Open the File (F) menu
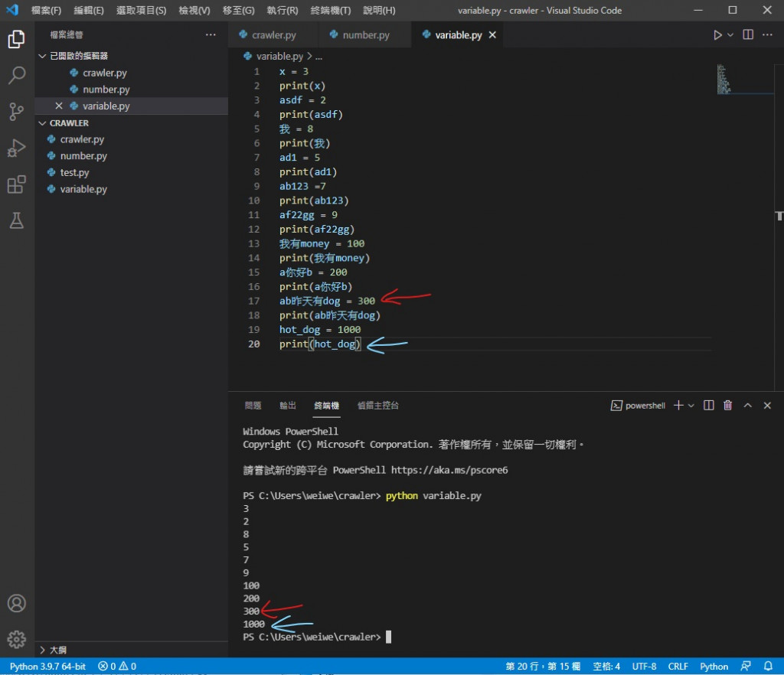The width and height of the screenshot is (784, 675). pos(46,11)
